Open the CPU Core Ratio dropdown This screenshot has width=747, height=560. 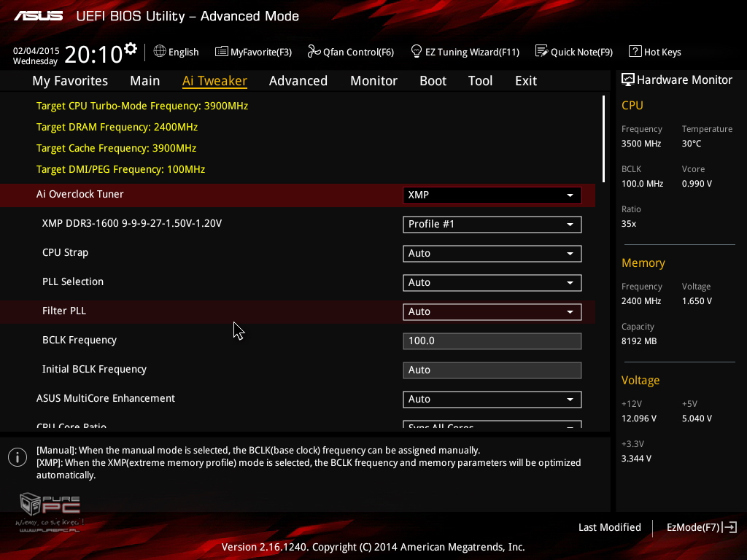[x=492, y=424]
